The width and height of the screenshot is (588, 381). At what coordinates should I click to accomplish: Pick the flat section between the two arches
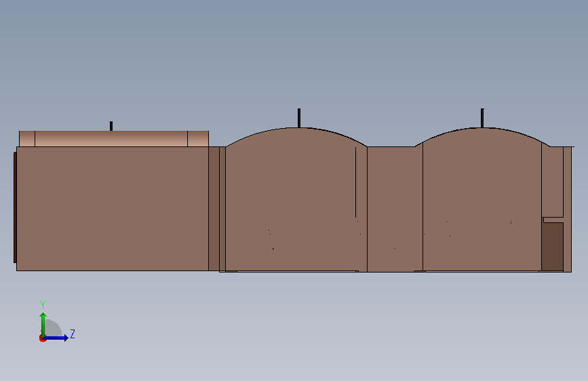pyautogui.click(x=395, y=209)
